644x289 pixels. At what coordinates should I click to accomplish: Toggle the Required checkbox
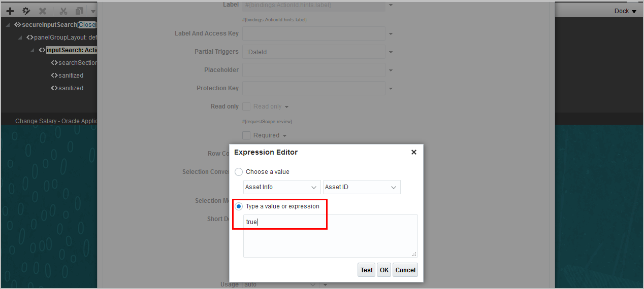click(x=246, y=135)
